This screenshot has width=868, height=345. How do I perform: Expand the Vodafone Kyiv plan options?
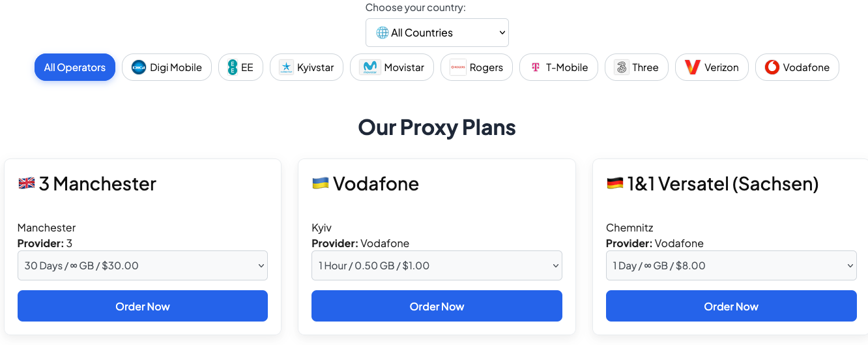[x=437, y=265]
